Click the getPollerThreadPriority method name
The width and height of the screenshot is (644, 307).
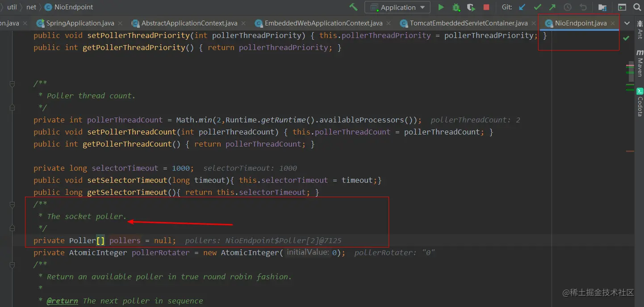(x=134, y=47)
